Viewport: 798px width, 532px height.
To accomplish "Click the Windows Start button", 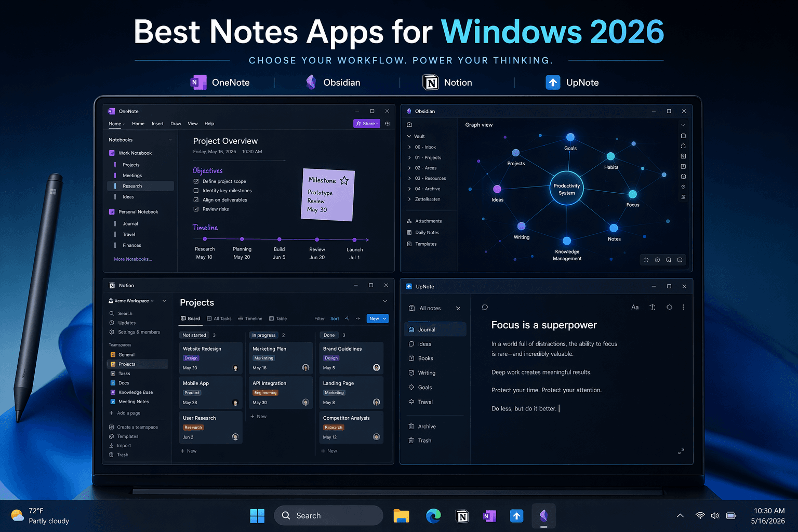I will [257, 516].
